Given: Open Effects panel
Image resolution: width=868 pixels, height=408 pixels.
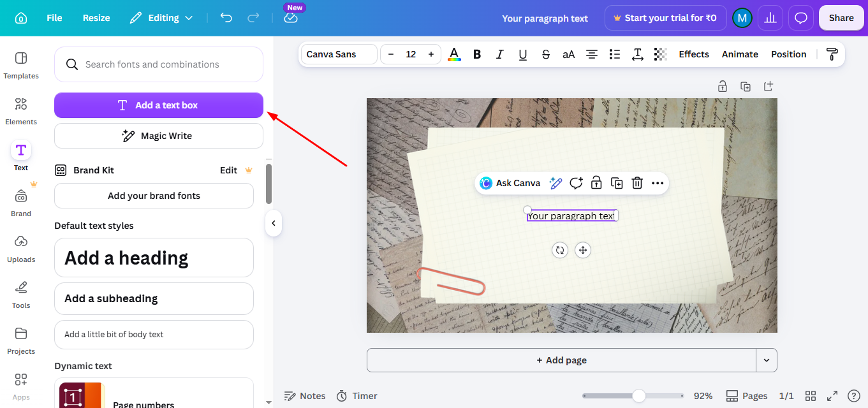Looking at the screenshot, I should coord(694,54).
